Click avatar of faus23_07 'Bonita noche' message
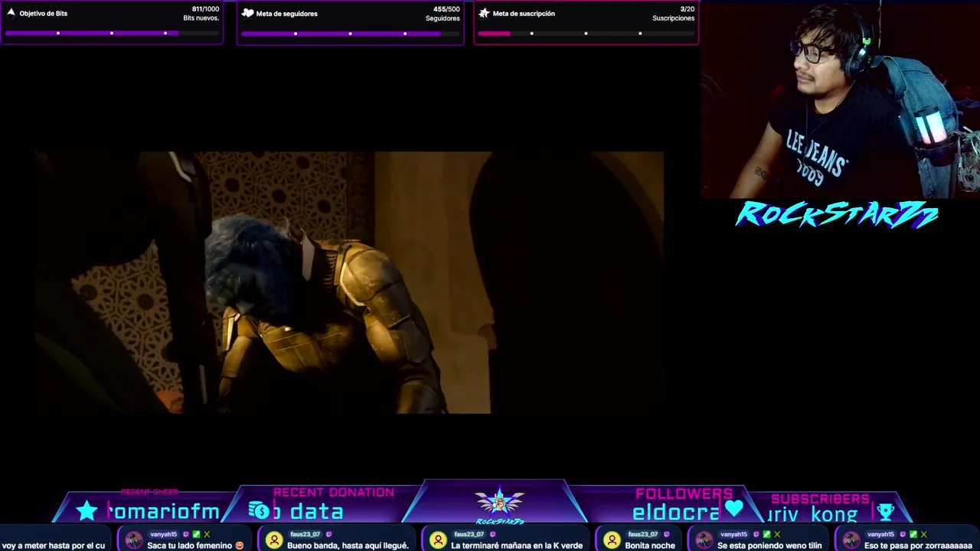Image resolution: width=980 pixels, height=551 pixels. pyautogui.click(x=612, y=540)
